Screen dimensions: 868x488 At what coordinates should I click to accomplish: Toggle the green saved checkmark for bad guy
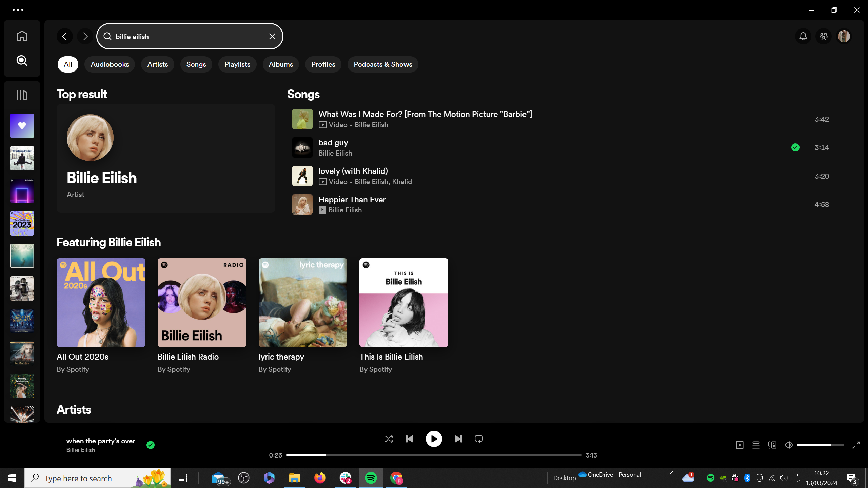(x=795, y=147)
